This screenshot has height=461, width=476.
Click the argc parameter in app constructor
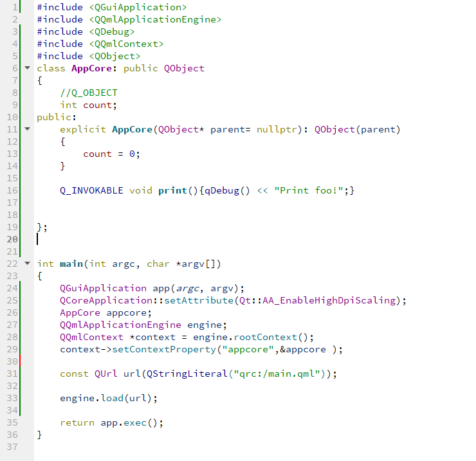point(188,288)
